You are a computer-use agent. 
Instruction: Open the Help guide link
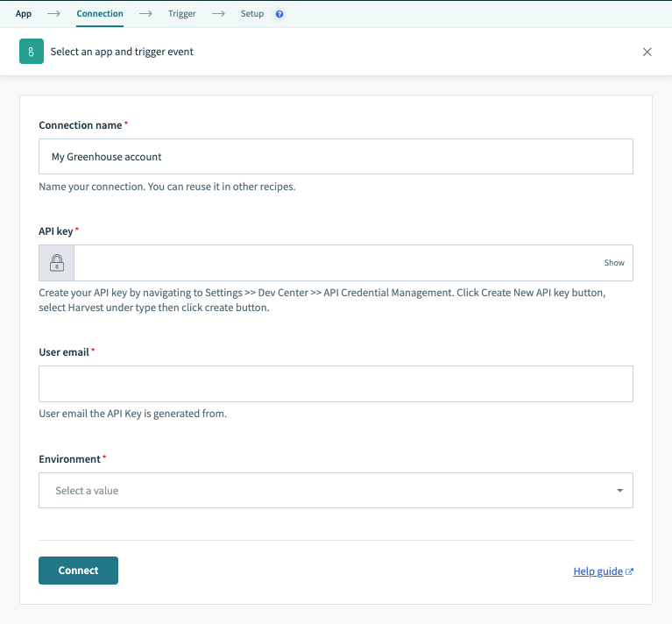pyautogui.click(x=598, y=571)
